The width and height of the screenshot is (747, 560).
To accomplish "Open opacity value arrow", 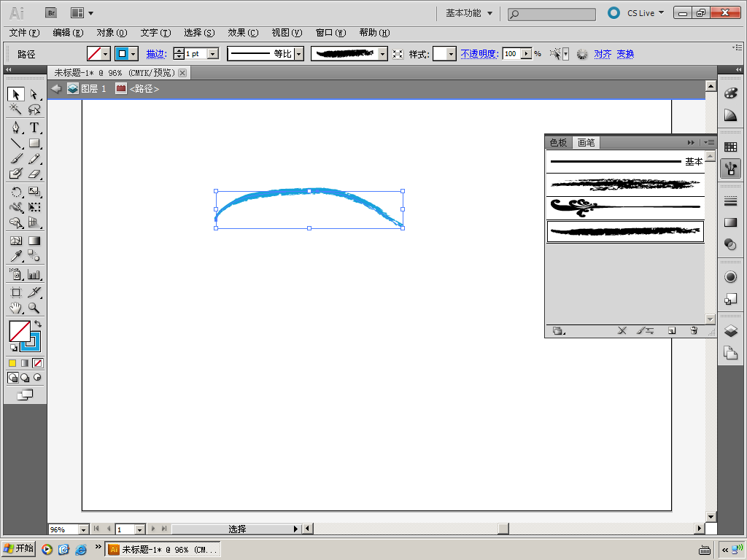I will click(526, 54).
